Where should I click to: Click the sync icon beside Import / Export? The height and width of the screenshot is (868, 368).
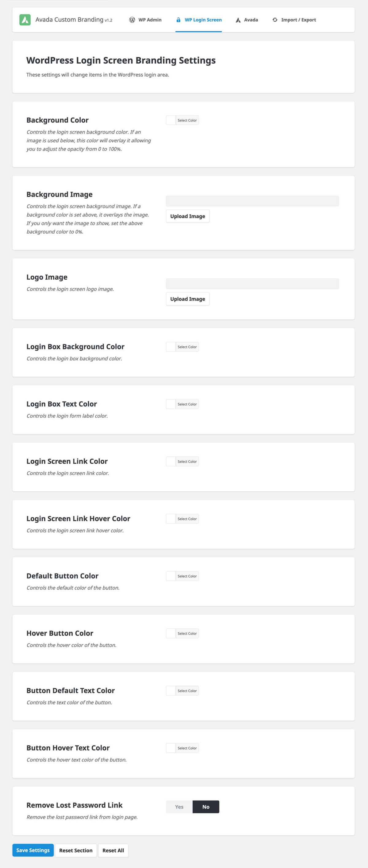[x=274, y=20]
